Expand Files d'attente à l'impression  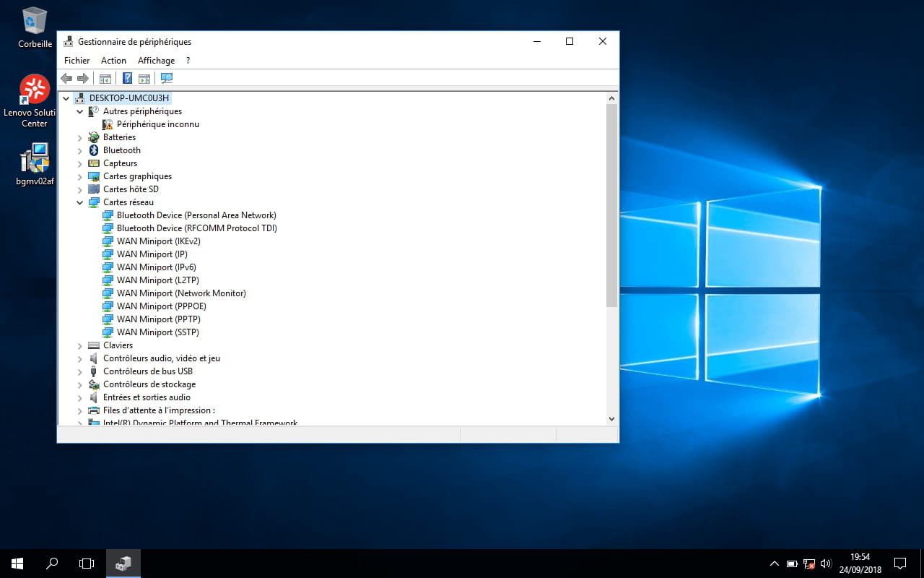tap(80, 410)
